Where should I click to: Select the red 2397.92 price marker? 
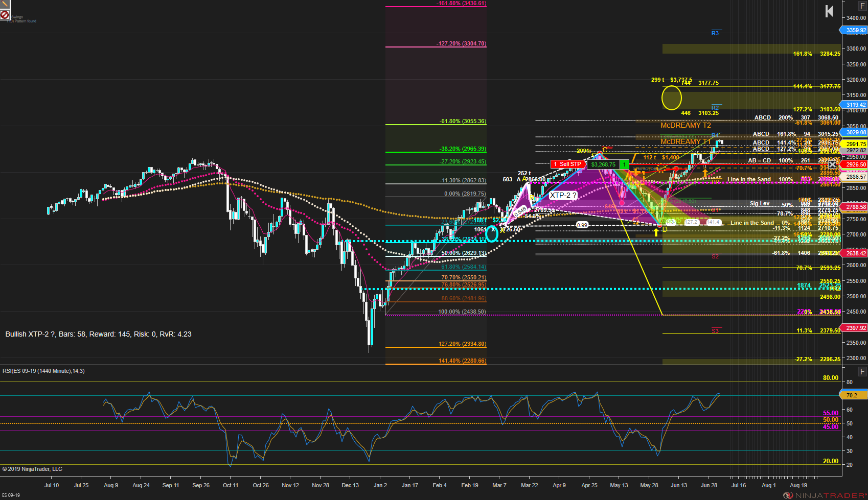point(854,328)
